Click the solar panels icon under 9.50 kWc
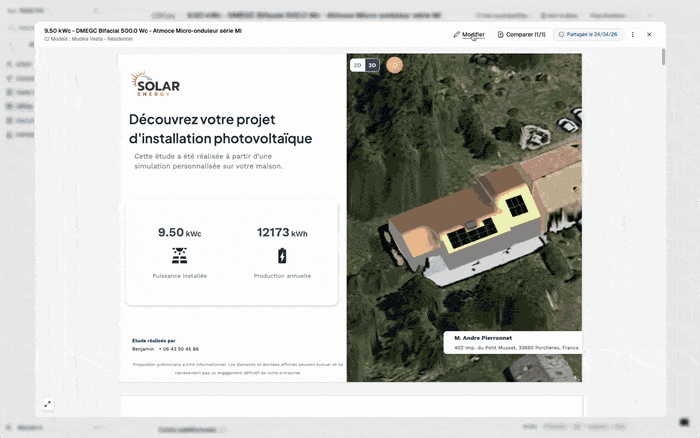 pos(179,256)
